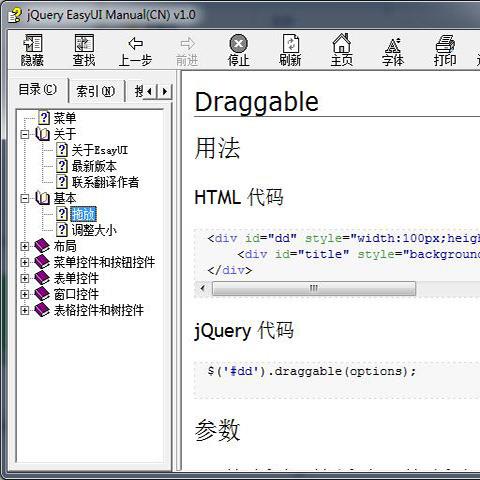Collapse the 关于 tree node
The width and height of the screenshot is (480, 480).
pyautogui.click(x=25, y=134)
